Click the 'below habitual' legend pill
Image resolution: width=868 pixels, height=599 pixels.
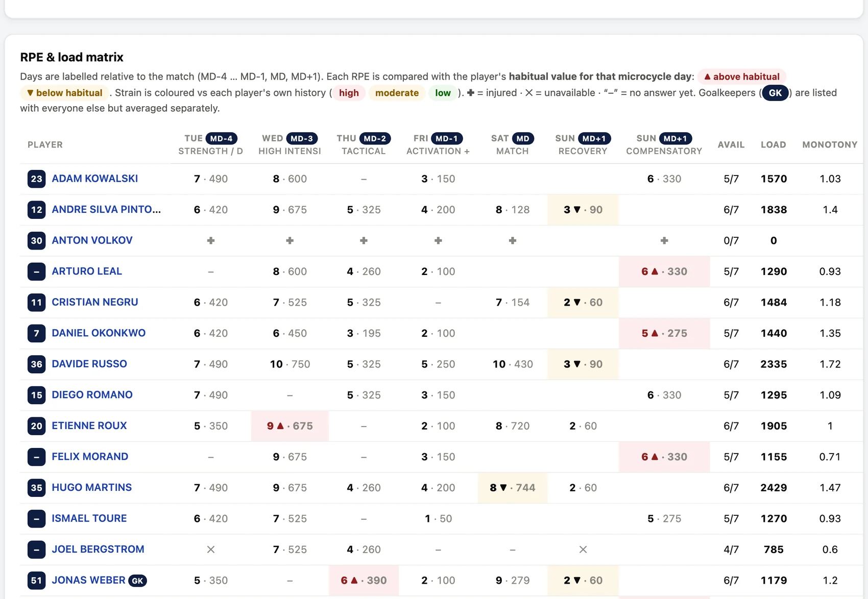tap(65, 93)
